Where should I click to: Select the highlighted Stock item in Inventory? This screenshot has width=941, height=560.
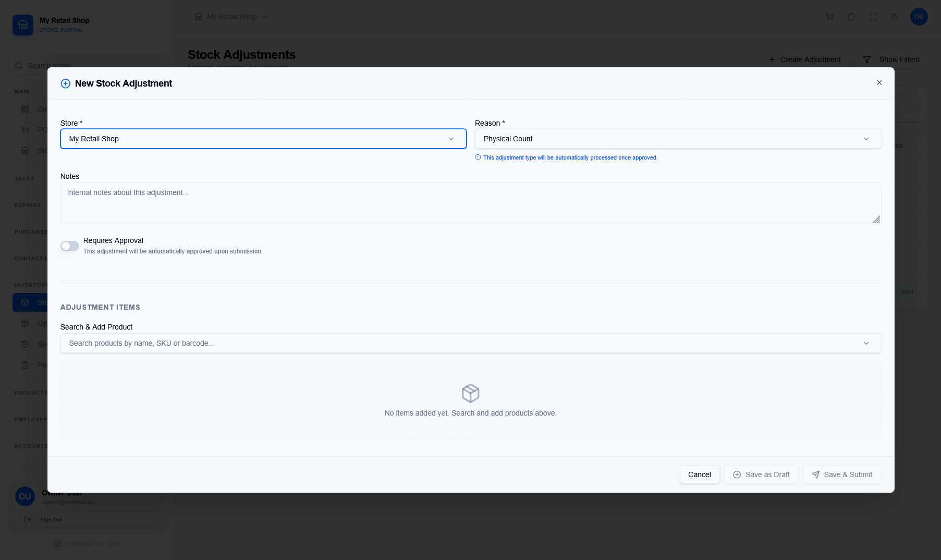click(x=30, y=302)
